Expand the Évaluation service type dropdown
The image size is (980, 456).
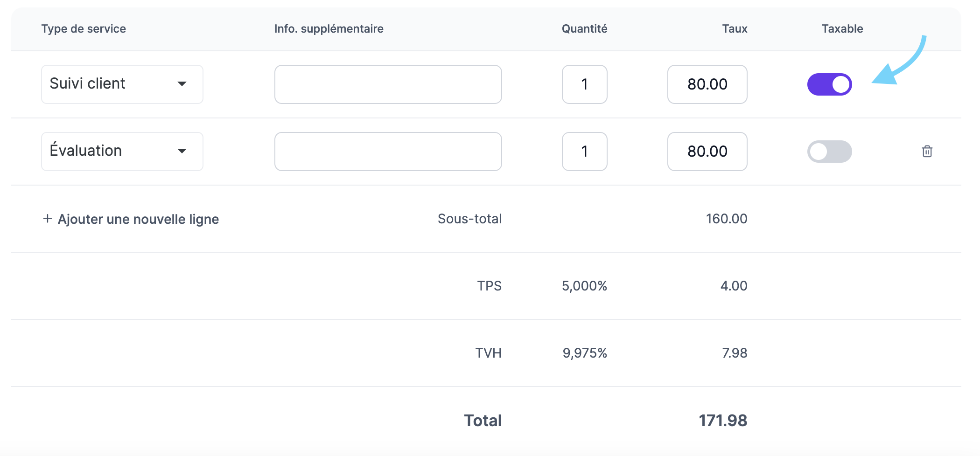tap(122, 152)
